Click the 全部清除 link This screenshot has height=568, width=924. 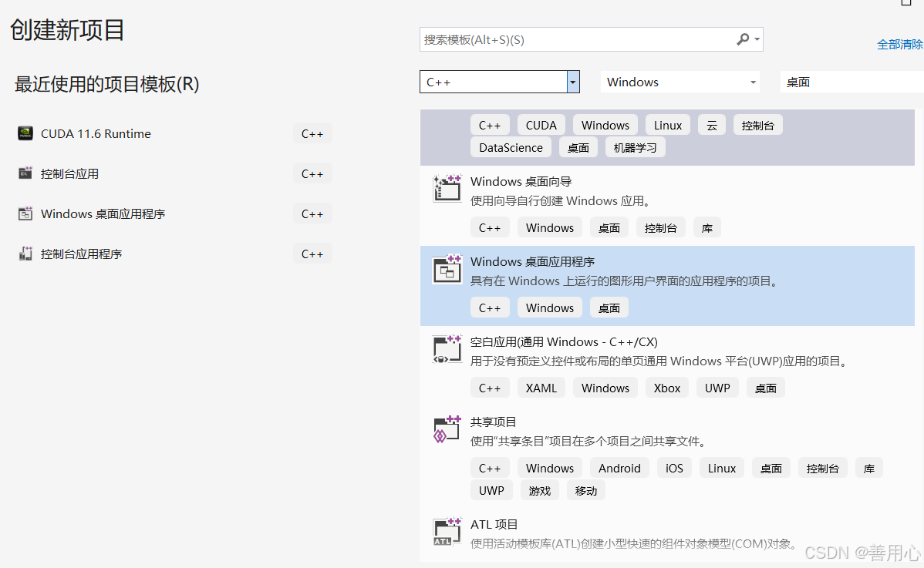(x=900, y=44)
